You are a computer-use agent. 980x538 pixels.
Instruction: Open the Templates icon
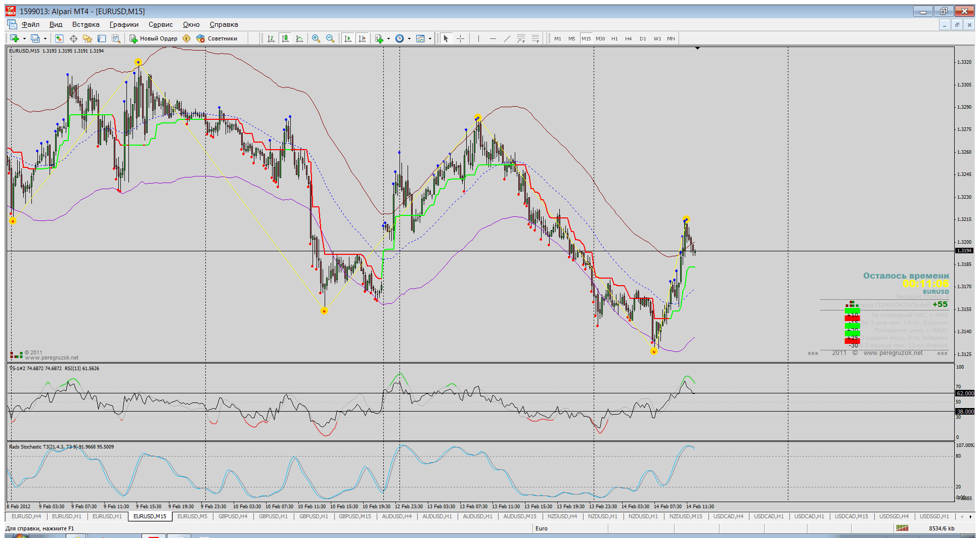click(x=420, y=38)
